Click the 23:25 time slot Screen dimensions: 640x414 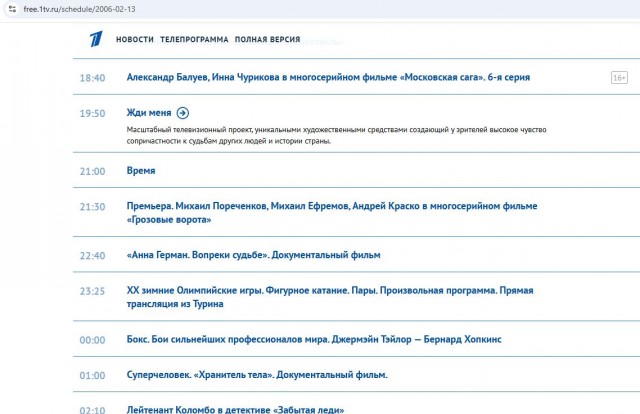click(x=92, y=291)
